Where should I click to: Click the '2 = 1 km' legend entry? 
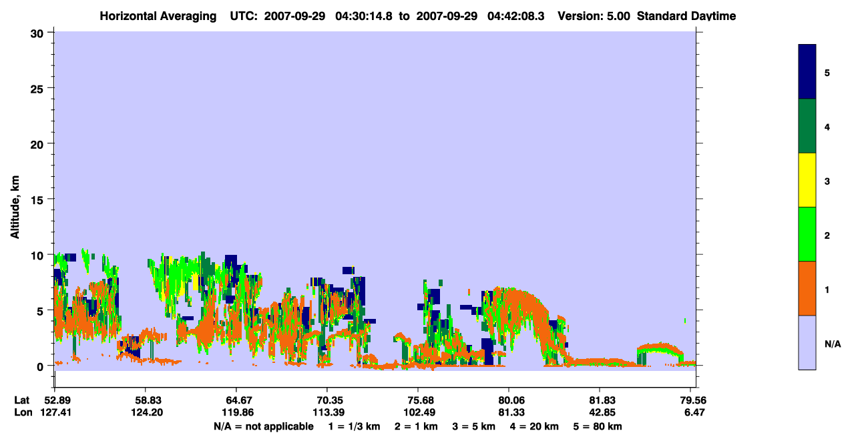pyautogui.click(x=417, y=426)
